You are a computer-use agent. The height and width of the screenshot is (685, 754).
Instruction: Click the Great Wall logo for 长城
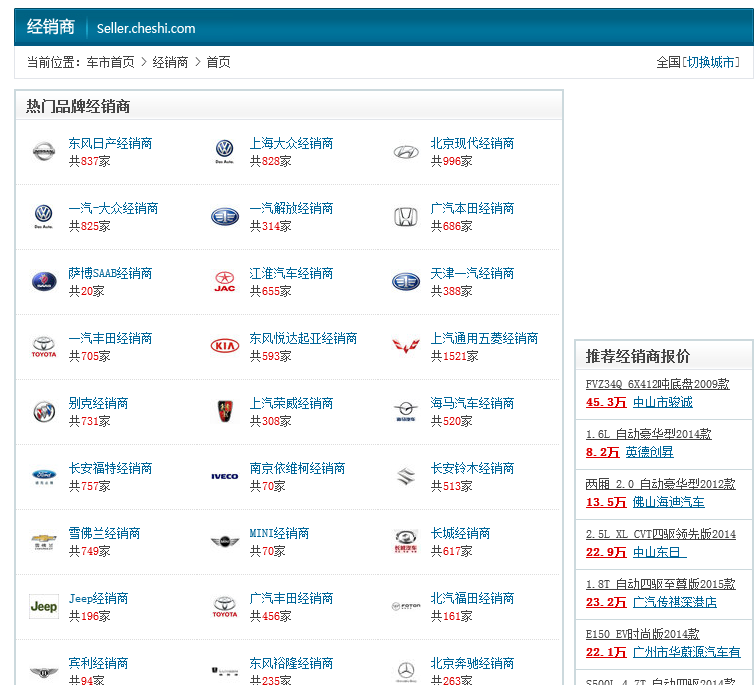pyautogui.click(x=406, y=541)
